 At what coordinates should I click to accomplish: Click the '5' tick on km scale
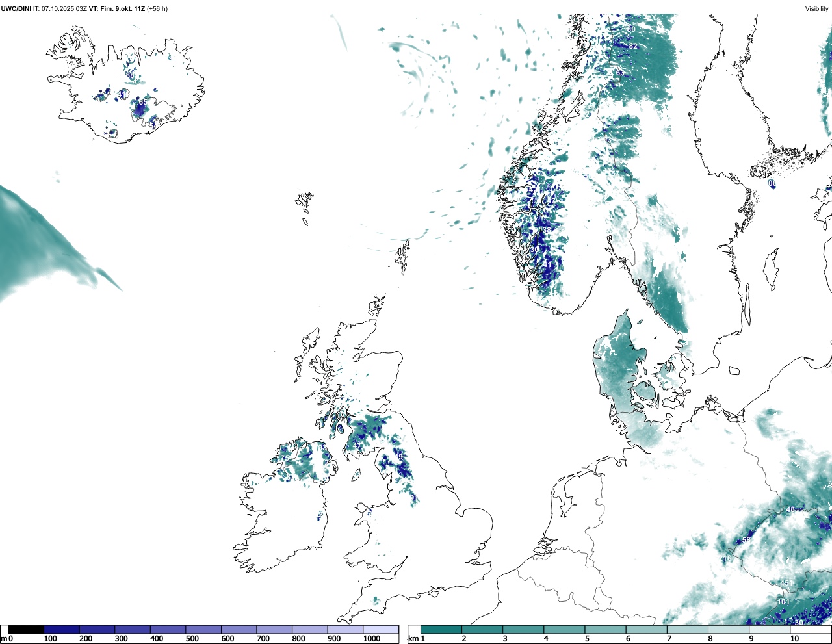(x=587, y=639)
